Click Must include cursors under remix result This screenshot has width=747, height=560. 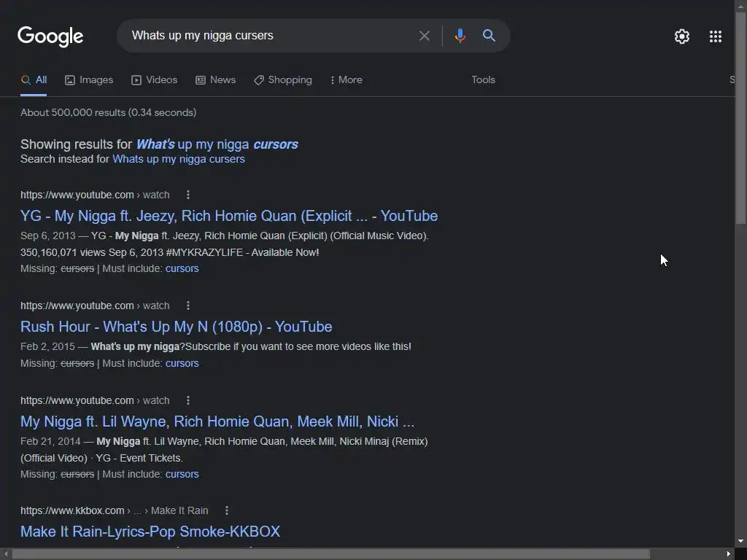pyautogui.click(x=182, y=474)
